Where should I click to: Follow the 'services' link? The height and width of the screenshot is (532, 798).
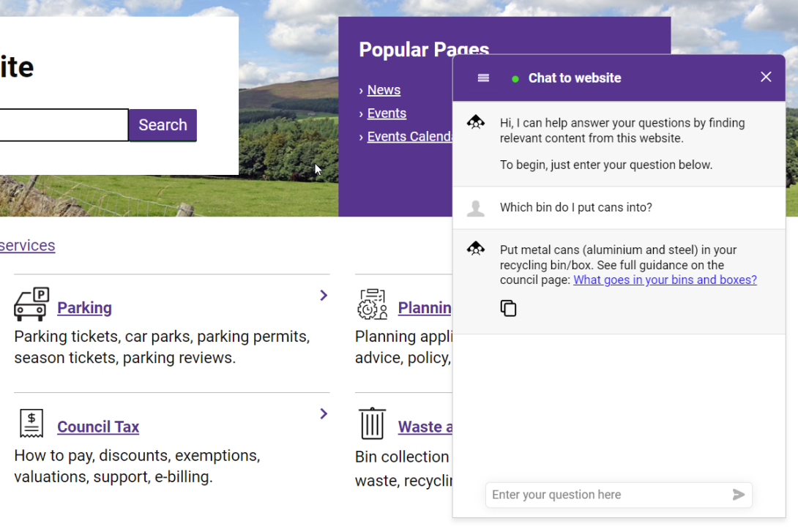click(x=28, y=246)
